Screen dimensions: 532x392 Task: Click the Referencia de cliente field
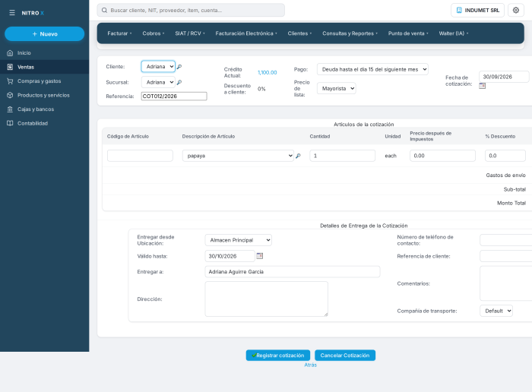click(x=506, y=256)
